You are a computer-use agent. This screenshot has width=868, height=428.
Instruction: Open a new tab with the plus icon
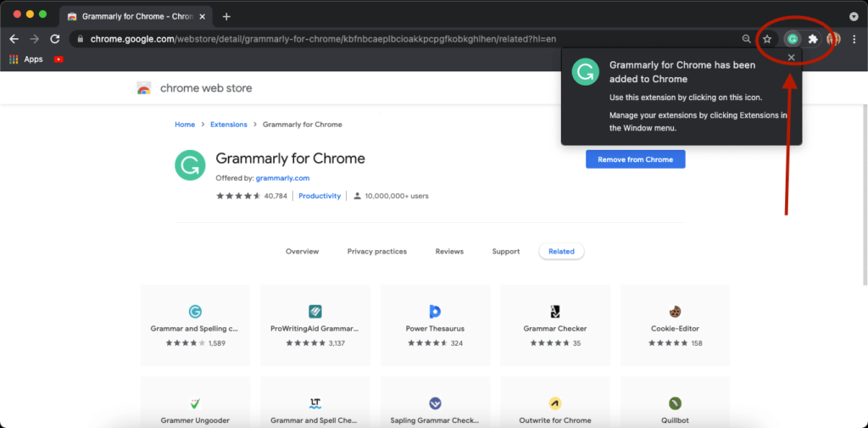tap(225, 16)
